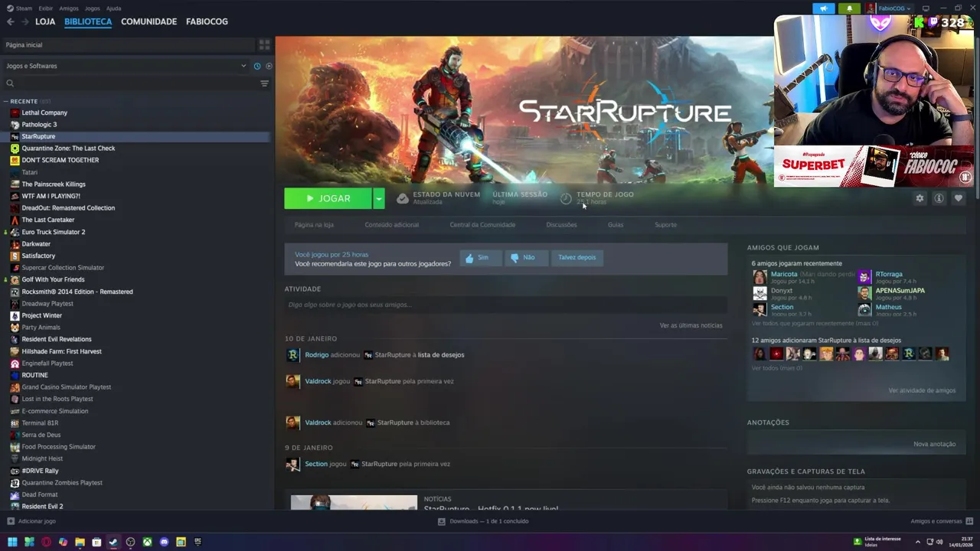This screenshot has height=551, width=980.
Task: Click the activity text input field
Action: 505,305
